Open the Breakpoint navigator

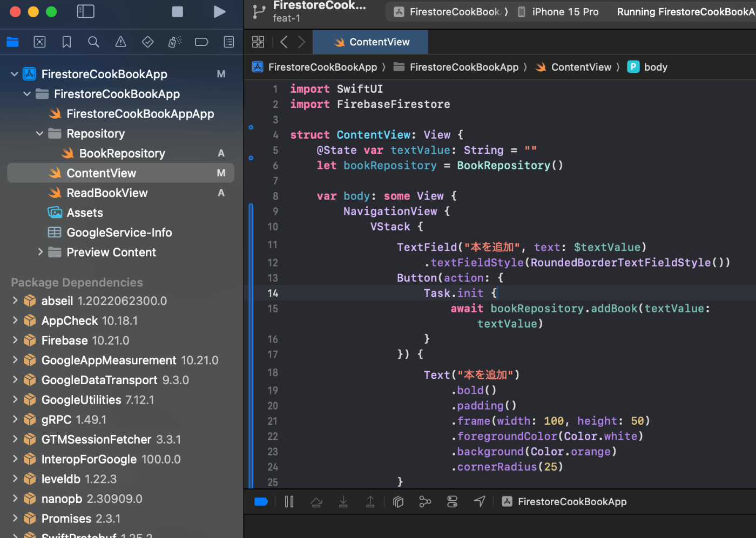coord(201,42)
